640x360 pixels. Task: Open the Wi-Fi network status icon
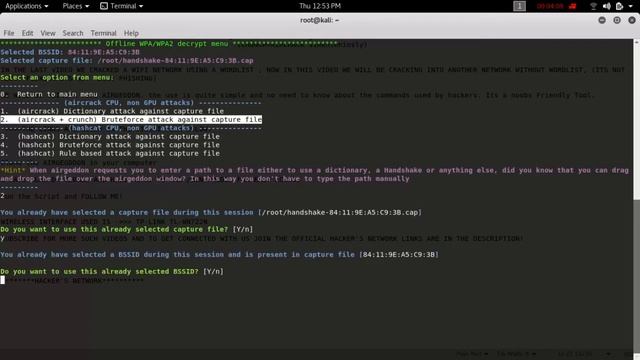pos(593,6)
